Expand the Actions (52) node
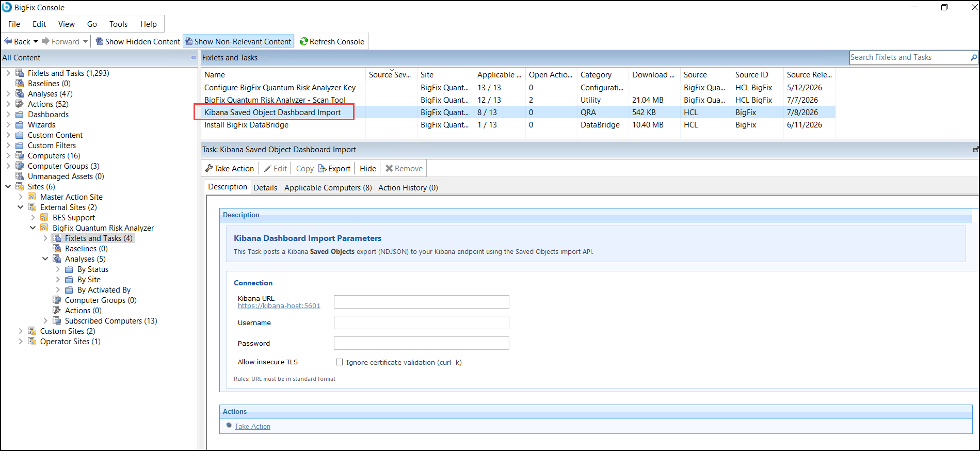980x451 pixels. (x=8, y=104)
